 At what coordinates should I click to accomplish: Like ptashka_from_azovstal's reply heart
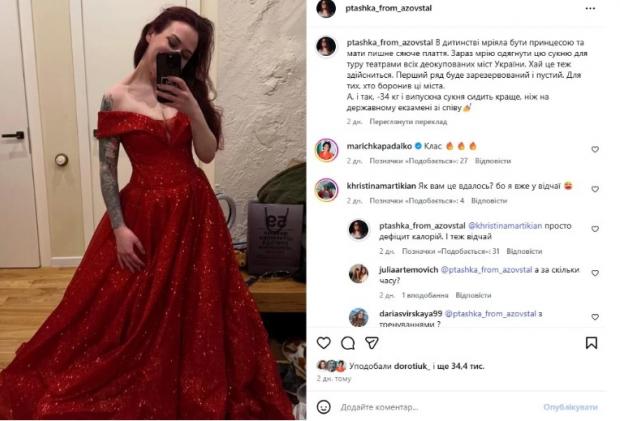point(595,228)
